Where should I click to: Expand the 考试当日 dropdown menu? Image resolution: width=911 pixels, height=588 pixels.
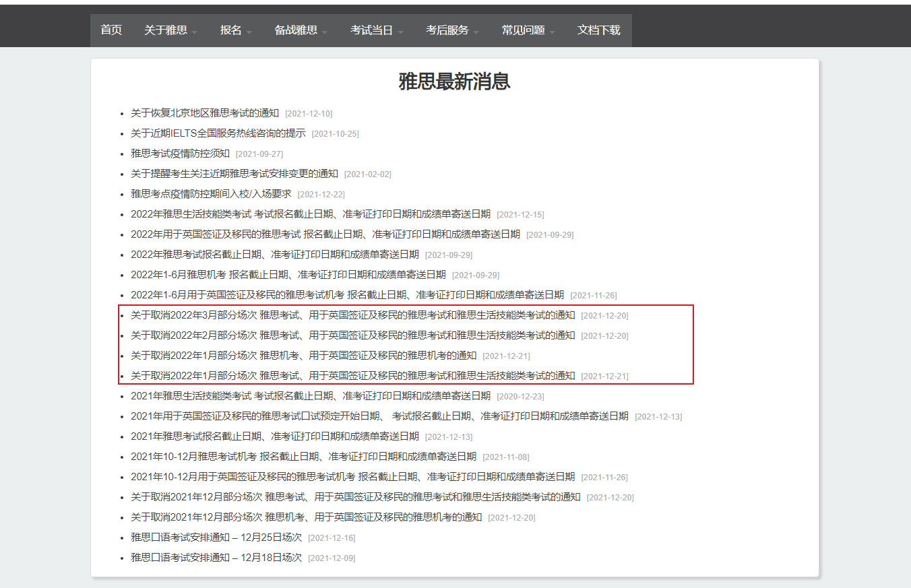click(376, 30)
